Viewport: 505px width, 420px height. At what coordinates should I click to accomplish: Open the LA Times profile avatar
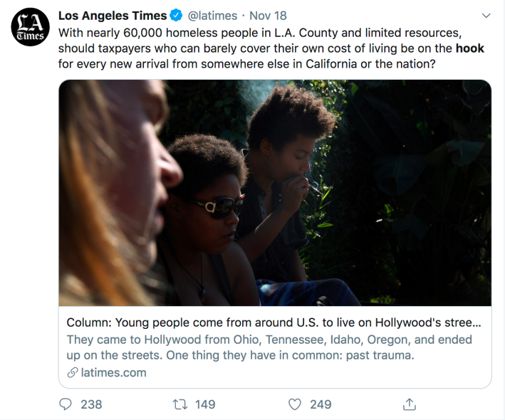tap(31, 27)
